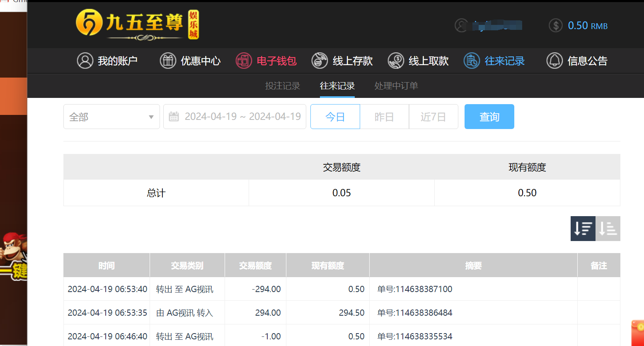The height and width of the screenshot is (346, 644).
Task: Open 往来记录 in main navigation
Action: (x=494, y=61)
